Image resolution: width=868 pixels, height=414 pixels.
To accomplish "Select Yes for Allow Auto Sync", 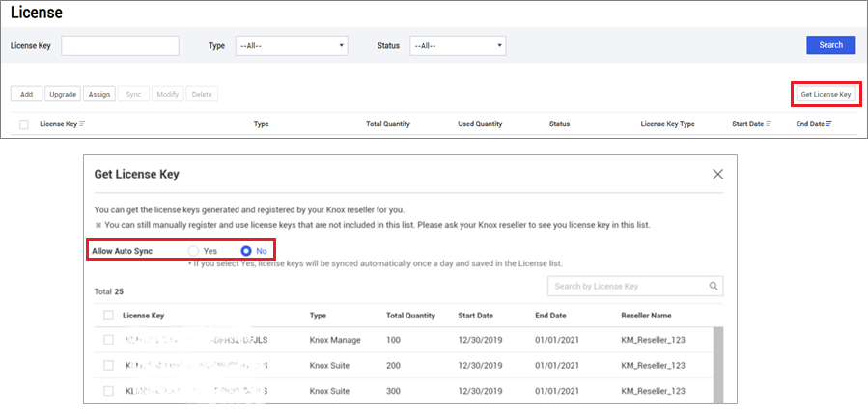I will click(193, 251).
